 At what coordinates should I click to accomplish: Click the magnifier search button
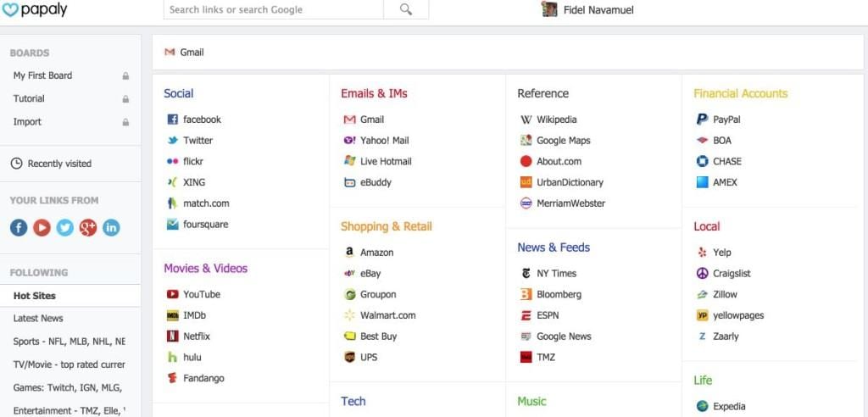coord(406,9)
